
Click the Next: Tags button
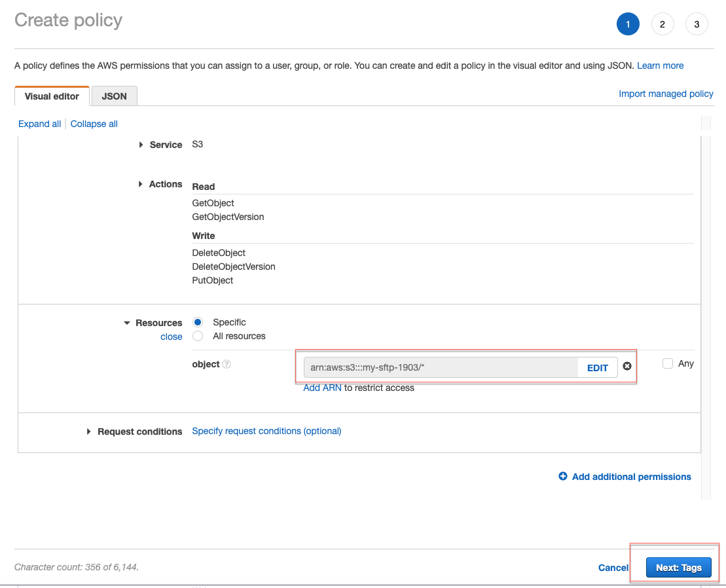pos(678,567)
